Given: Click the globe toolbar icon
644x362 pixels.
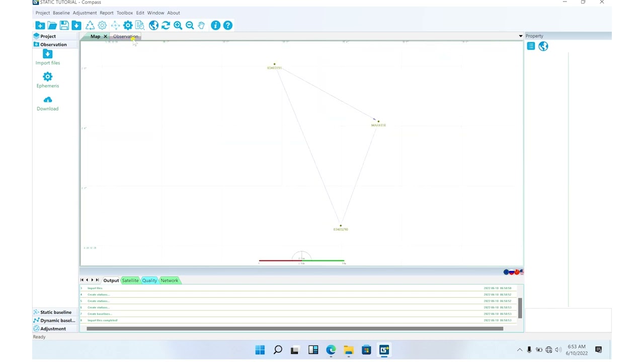Looking at the screenshot, I should click(153, 25).
